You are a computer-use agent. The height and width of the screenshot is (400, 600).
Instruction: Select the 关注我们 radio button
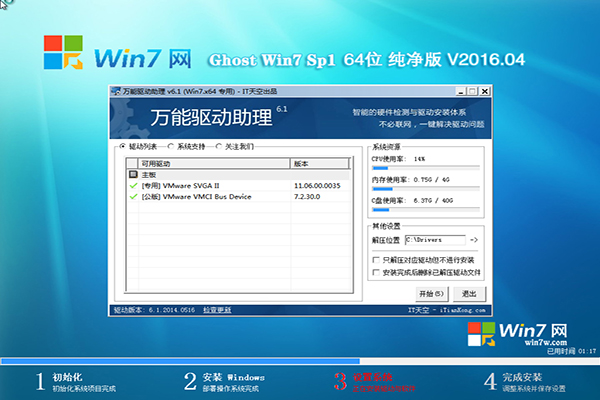[x=218, y=146]
